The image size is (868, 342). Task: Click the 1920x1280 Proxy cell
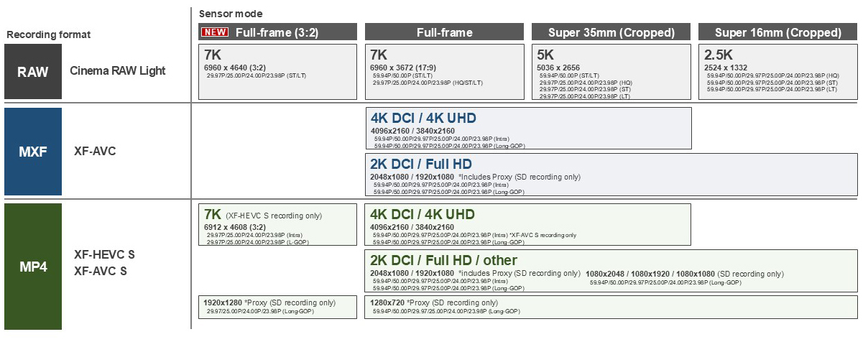[x=277, y=306]
